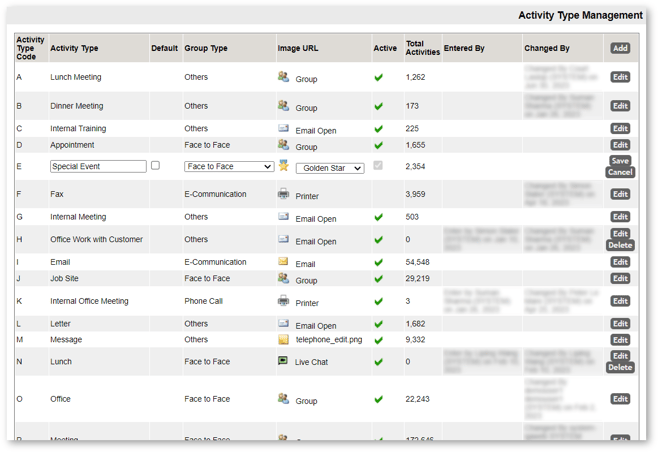This screenshot has width=658, height=452.
Task: Save the Special Event row edits
Action: [620, 161]
